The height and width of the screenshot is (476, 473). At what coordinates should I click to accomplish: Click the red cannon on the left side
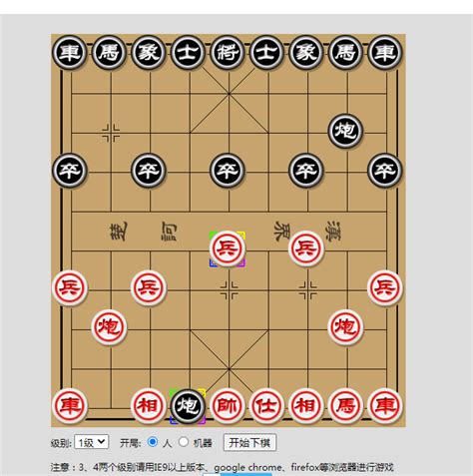pos(109,327)
